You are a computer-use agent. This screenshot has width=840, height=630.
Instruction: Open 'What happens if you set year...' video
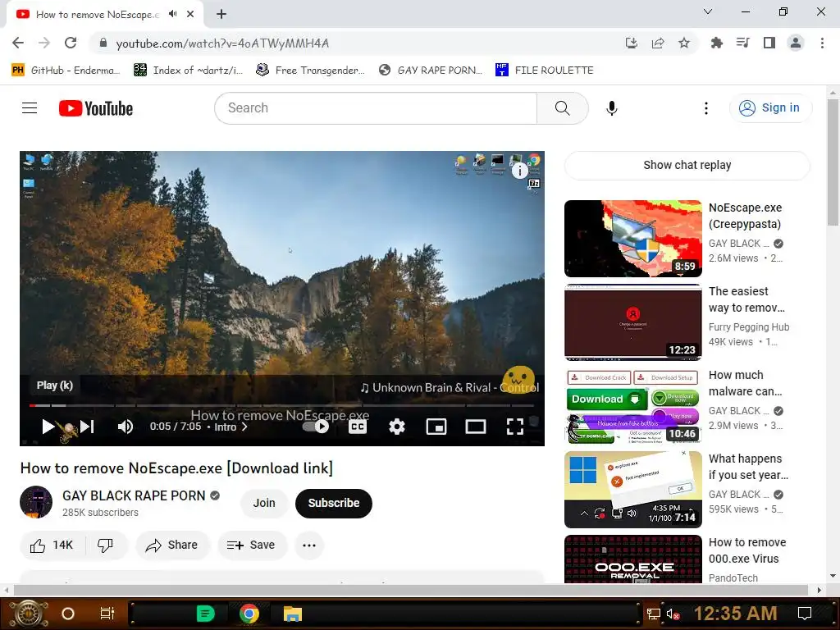632,489
